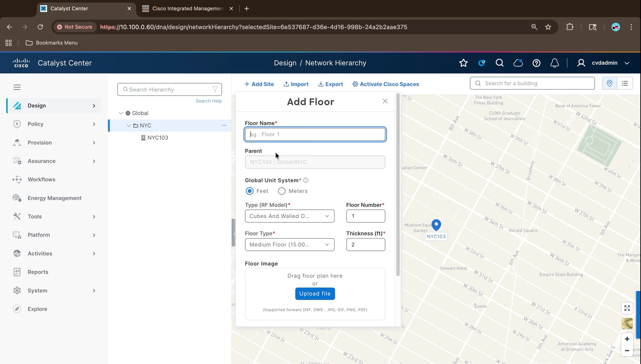
Task: Open the help question mark icon
Action: point(536,63)
